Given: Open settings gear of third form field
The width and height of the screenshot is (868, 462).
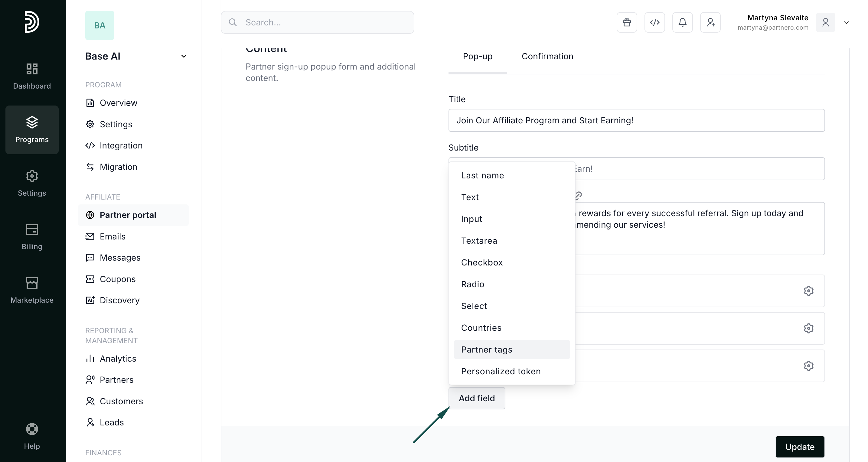Looking at the screenshot, I should 808,366.
